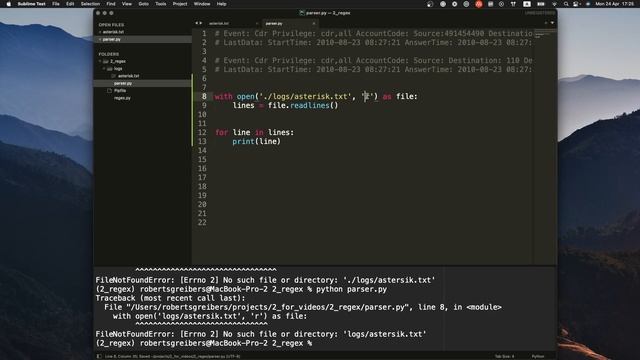Open asterisk.txt in the logs folder
The image size is (640, 360).
[129, 76]
